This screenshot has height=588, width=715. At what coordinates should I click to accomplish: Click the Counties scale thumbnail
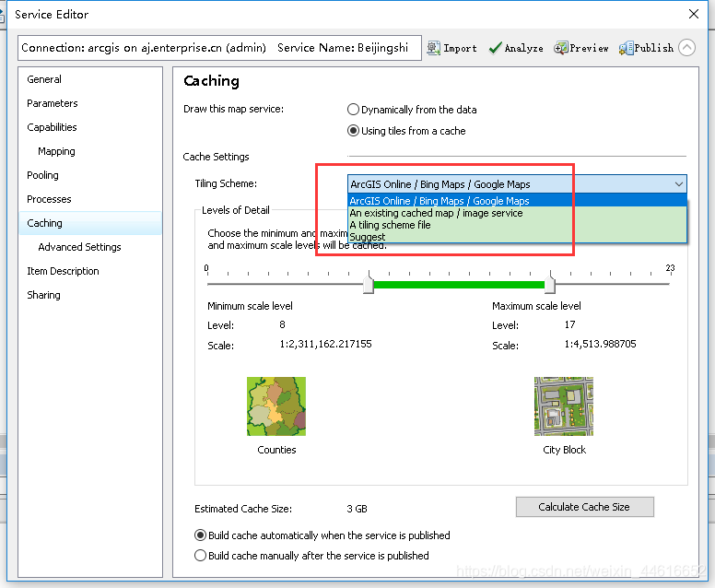click(276, 406)
